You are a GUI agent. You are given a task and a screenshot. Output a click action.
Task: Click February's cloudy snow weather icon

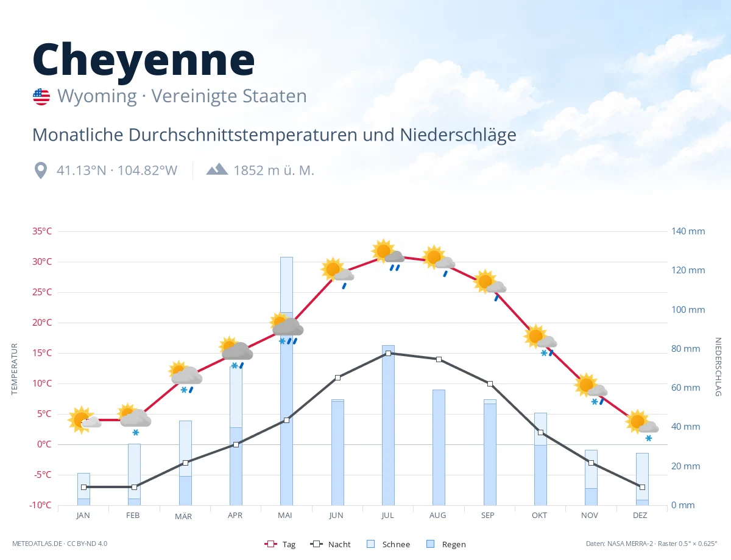click(x=134, y=419)
